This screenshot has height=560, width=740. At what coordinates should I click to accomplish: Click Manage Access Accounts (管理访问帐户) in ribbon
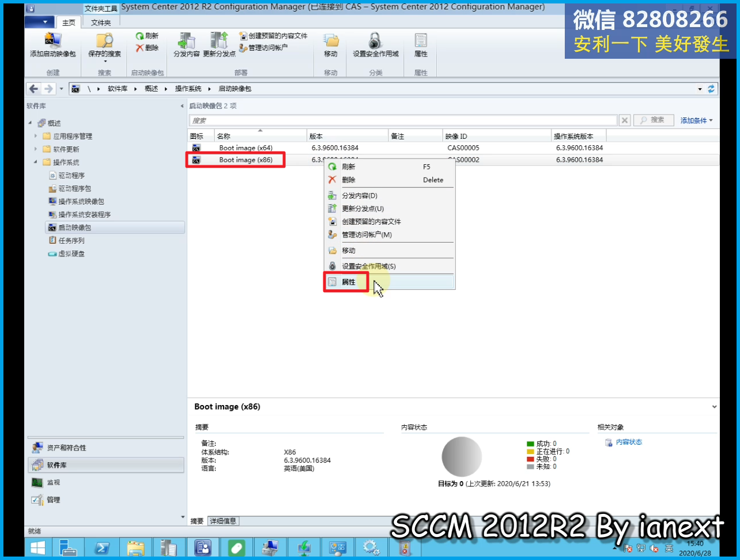click(263, 48)
